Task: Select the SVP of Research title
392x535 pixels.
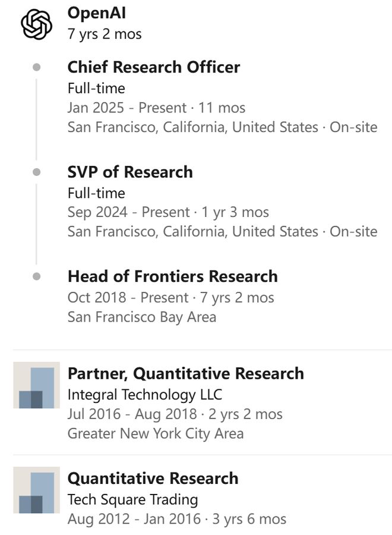Action: (x=130, y=172)
